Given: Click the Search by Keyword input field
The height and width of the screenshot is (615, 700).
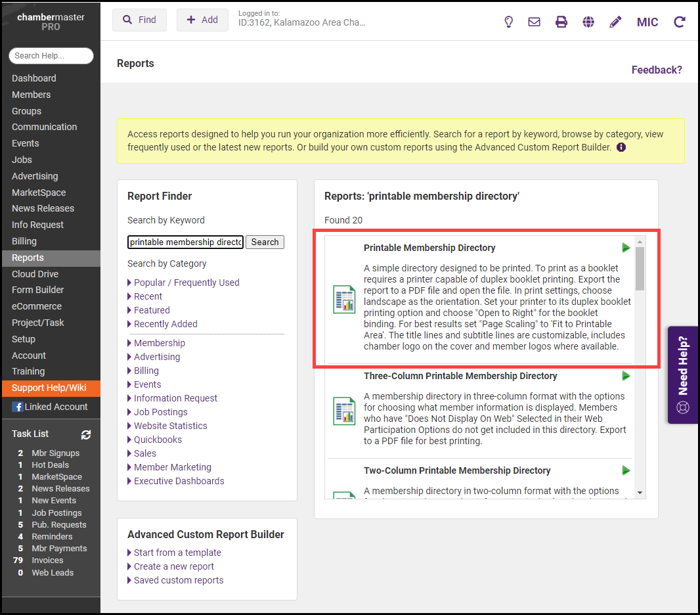Looking at the screenshot, I should tap(185, 242).
